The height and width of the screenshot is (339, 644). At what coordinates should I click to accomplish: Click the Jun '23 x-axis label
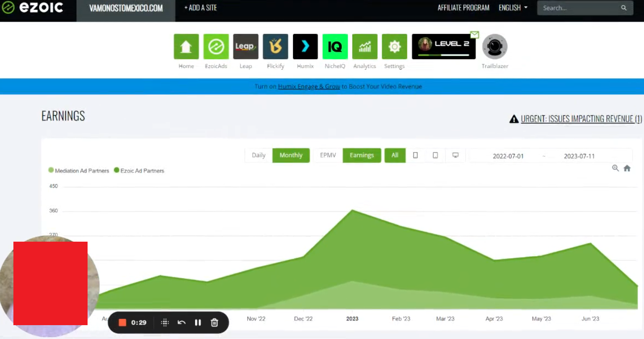point(590,319)
